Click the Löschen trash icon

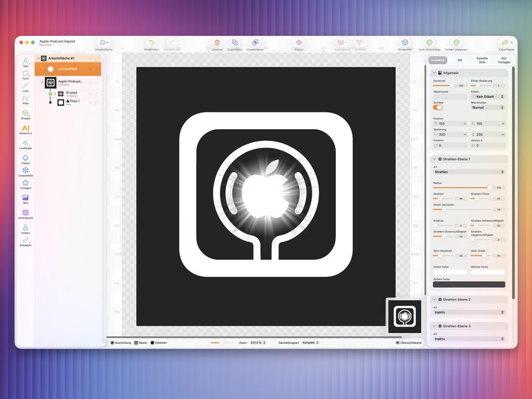point(217,43)
